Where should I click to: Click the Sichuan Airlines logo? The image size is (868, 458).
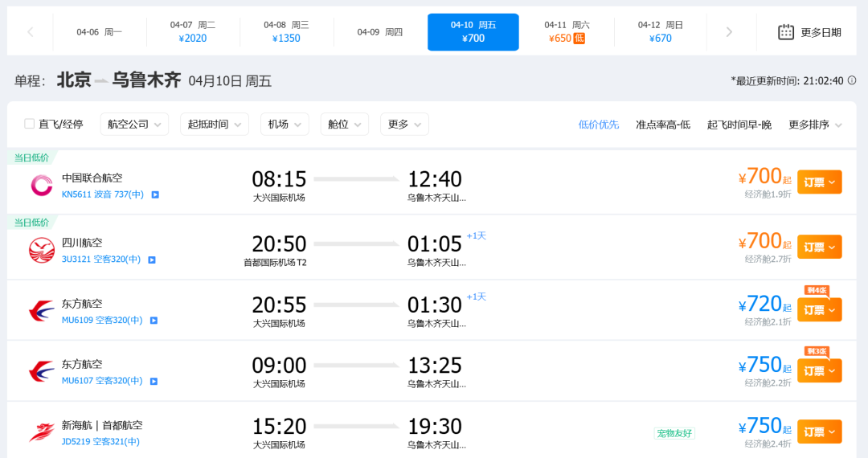[x=42, y=251]
